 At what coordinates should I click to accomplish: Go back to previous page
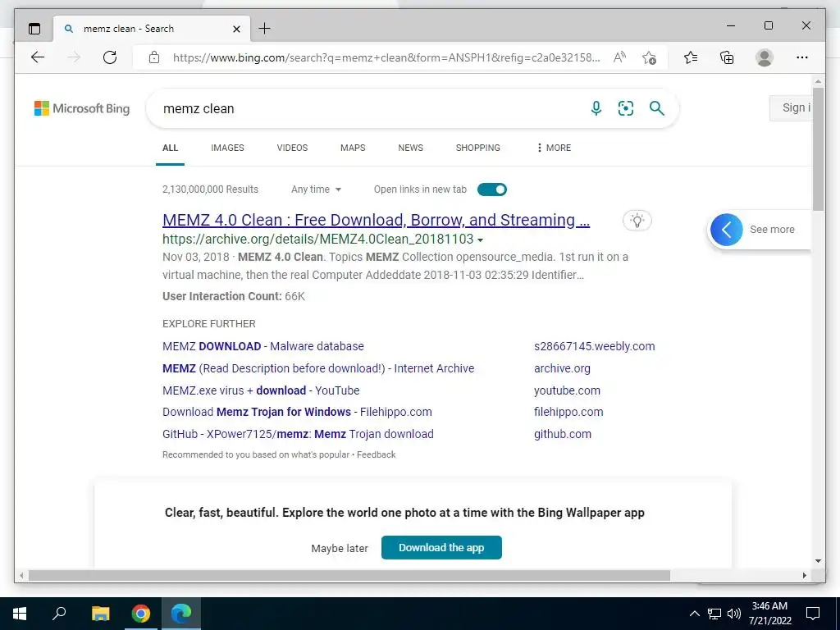coord(38,57)
